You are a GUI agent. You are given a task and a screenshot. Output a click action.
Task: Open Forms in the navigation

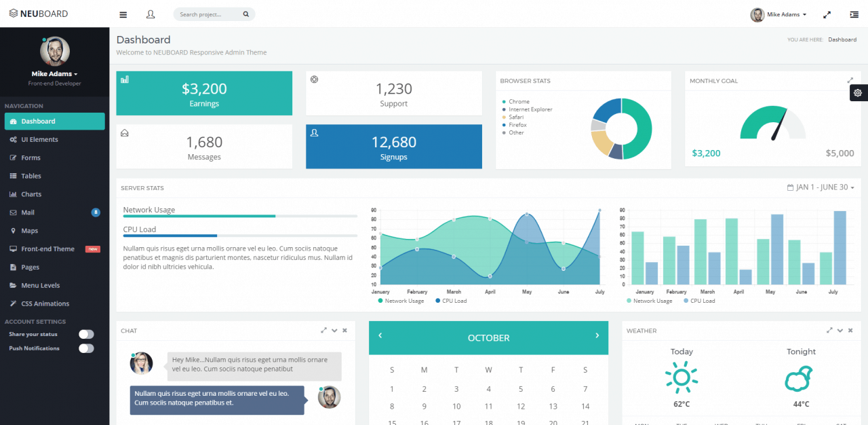tap(55, 158)
